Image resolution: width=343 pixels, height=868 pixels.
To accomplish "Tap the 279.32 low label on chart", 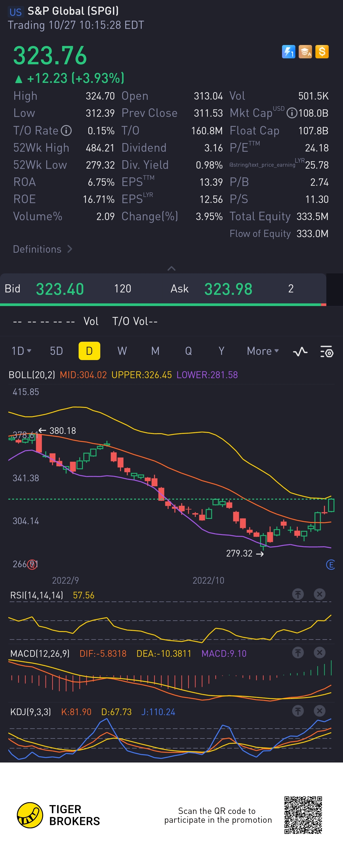I will 239,553.
